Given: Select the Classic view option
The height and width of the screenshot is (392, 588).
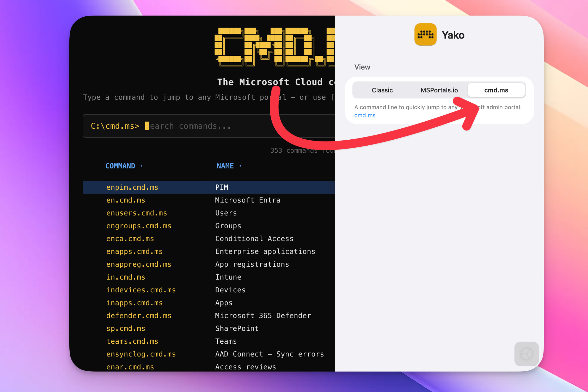Looking at the screenshot, I should click(x=382, y=90).
